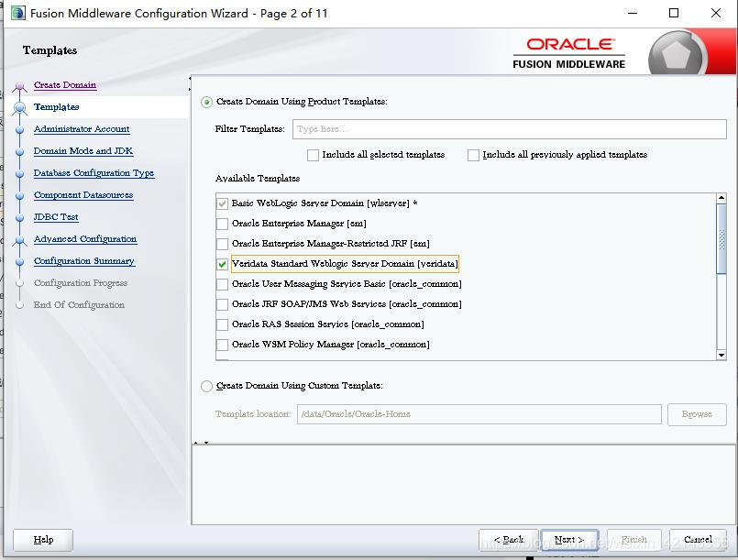Go to JDBC Test step

coord(56,217)
